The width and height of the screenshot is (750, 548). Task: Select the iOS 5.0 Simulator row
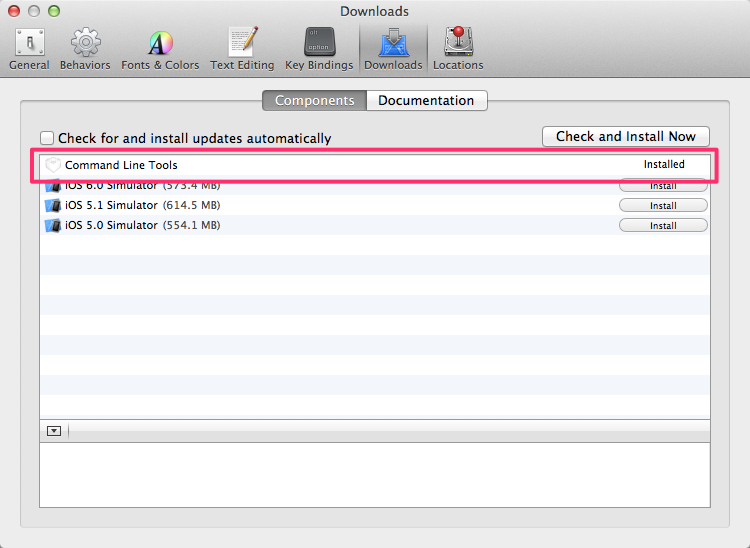(x=375, y=225)
